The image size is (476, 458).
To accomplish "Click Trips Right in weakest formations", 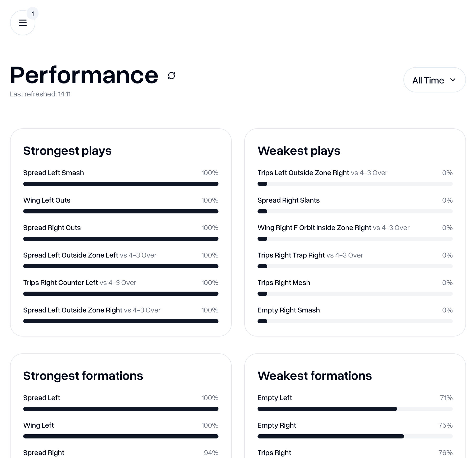I will coord(274,452).
